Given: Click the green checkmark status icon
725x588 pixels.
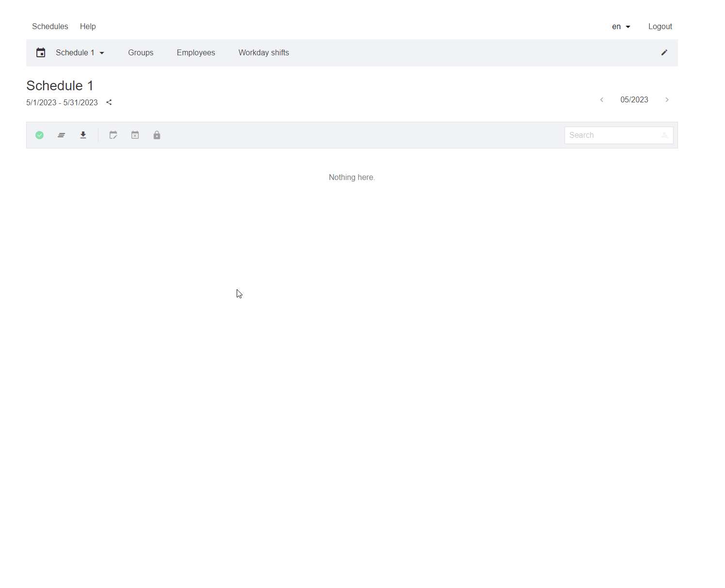Looking at the screenshot, I should 40,135.
